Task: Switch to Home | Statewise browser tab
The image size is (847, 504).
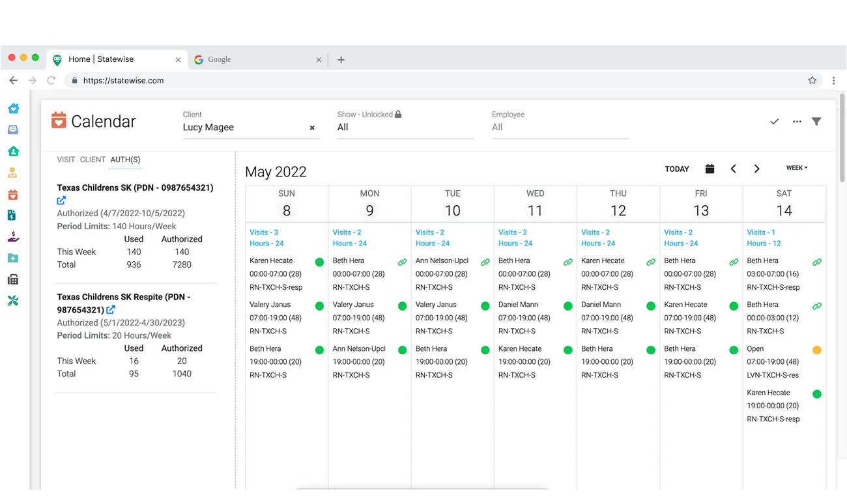Action: tap(117, 59)
